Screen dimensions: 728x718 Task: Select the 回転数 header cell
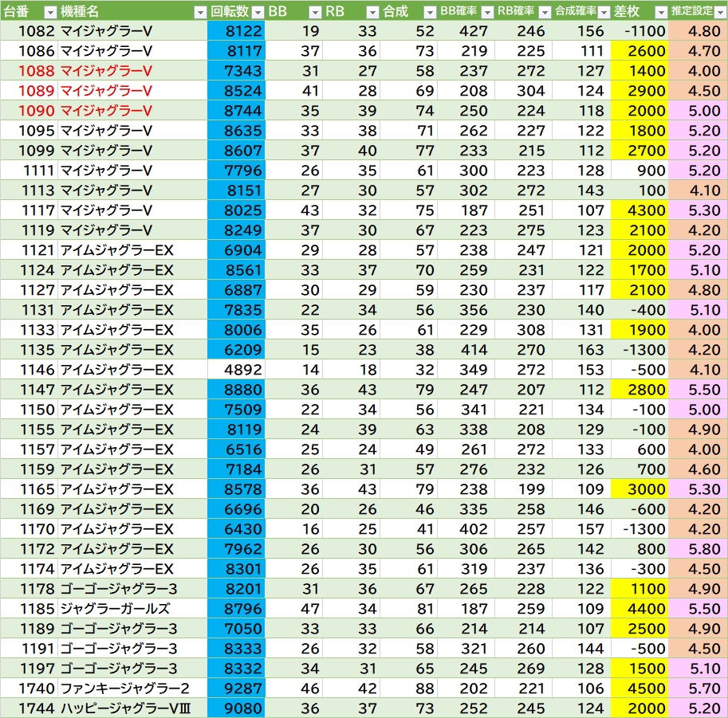(236, 11)
